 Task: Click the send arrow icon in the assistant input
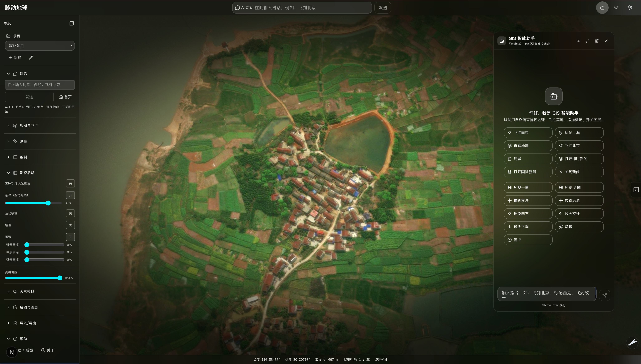coord(605,295)
